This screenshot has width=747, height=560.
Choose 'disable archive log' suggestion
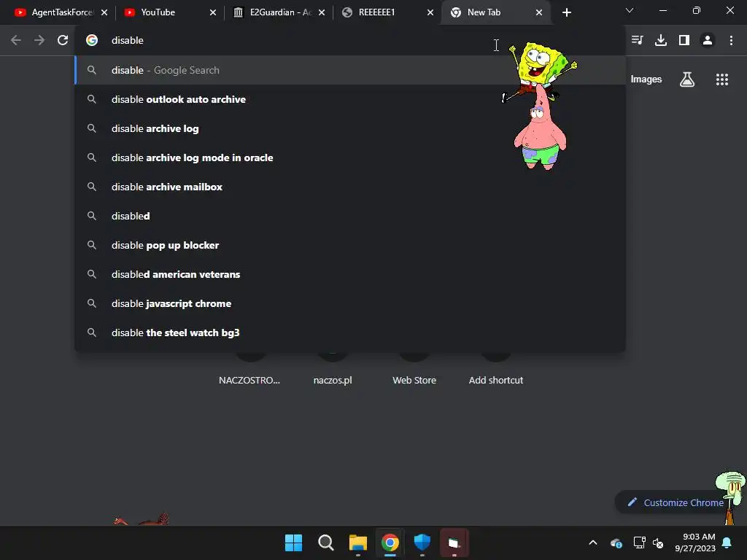350,128
